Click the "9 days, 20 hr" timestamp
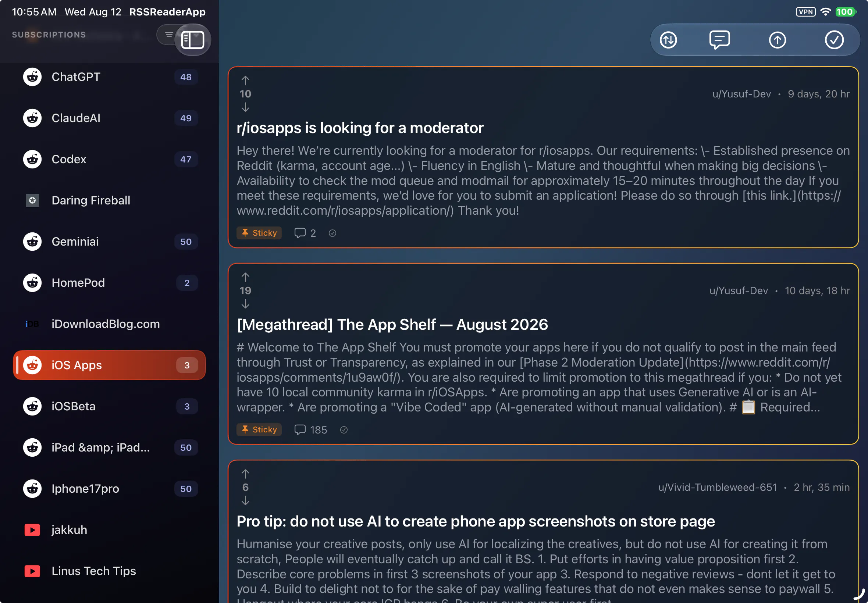The height and width of the screenshot is (603, 868). click(818, 94)
